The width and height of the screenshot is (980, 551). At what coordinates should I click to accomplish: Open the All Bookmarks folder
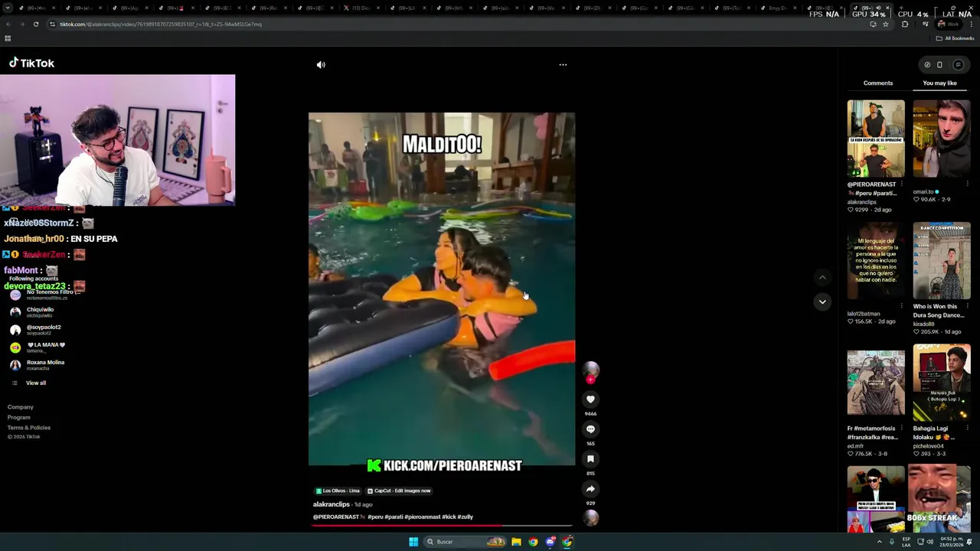click(x=954, y=38)
